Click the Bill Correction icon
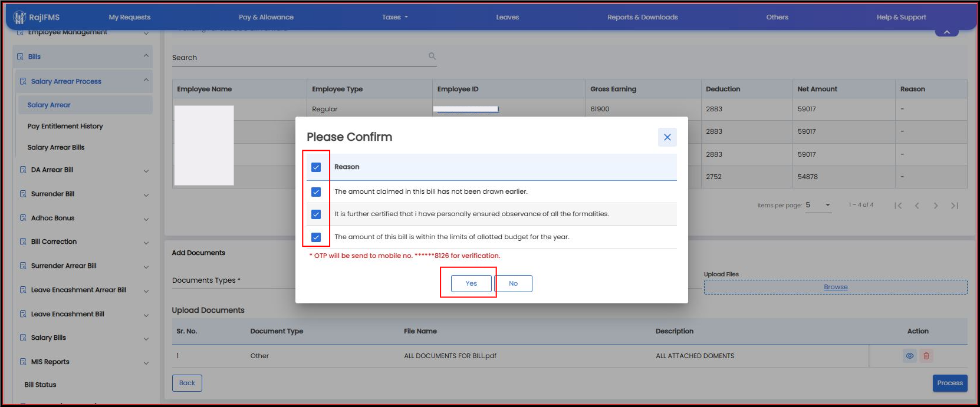 coord(23,241)
